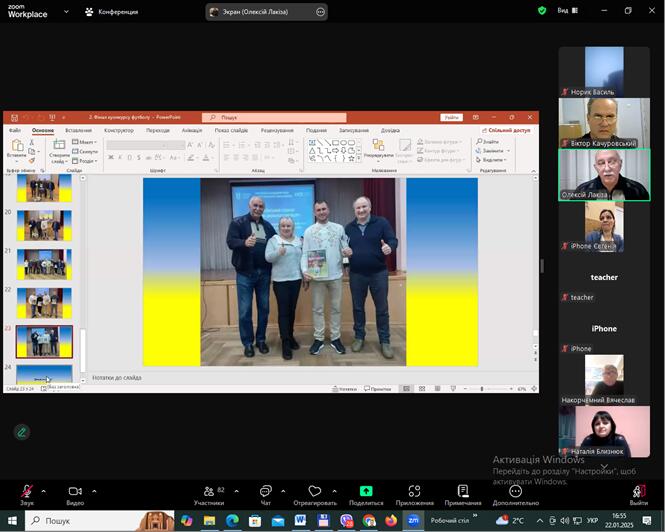Click the save icon in PowerPoint title bar

(x=14, y=118)
